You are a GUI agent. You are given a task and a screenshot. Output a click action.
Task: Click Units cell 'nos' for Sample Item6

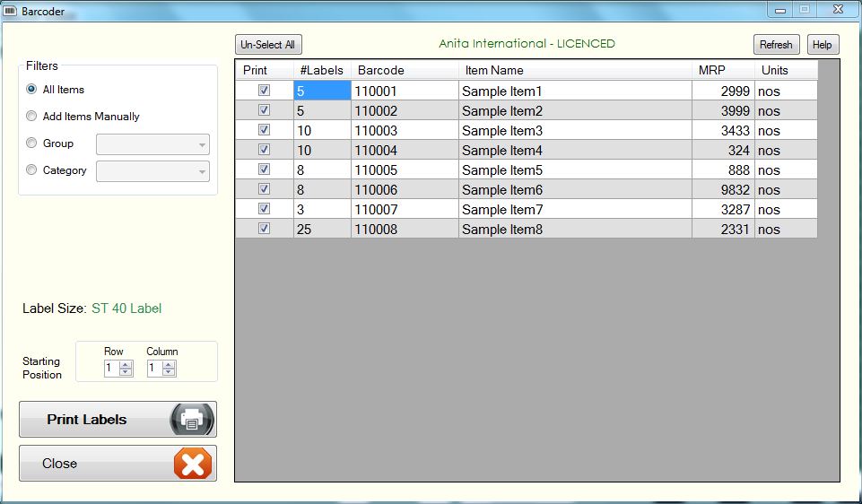coord(786,189)
